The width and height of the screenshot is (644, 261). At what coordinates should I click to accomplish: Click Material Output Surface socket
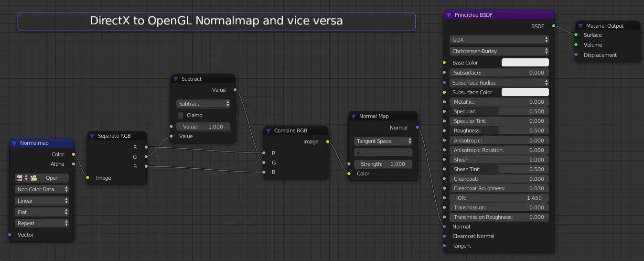click(x=576, y=35)
